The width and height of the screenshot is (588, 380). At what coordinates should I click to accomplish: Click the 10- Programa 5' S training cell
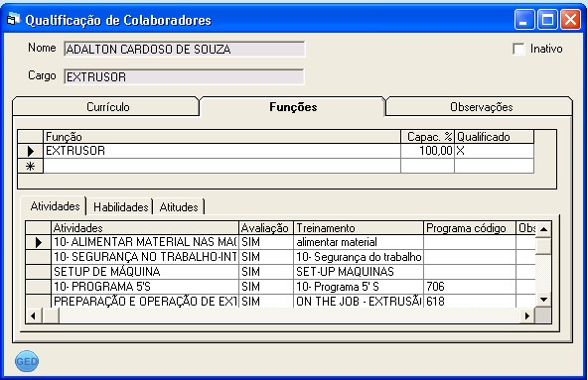tap(359, 287)
